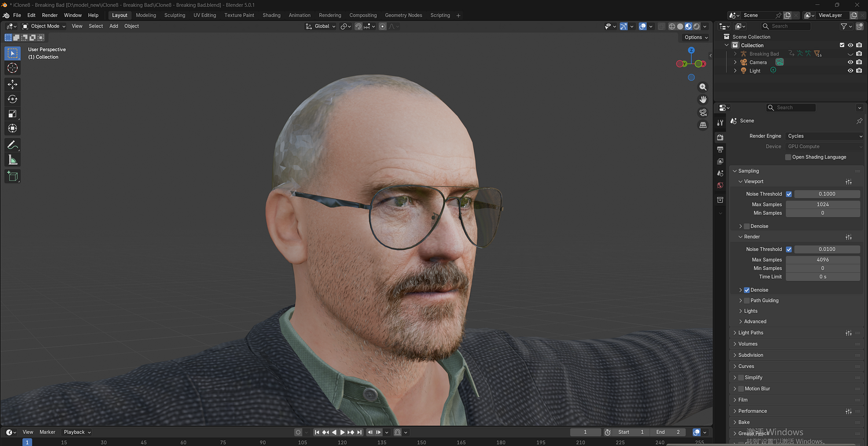The height and width of the screenshot is (446, 868).
Task: Open the Scene properties tab
Action: [x=720, y=174]
